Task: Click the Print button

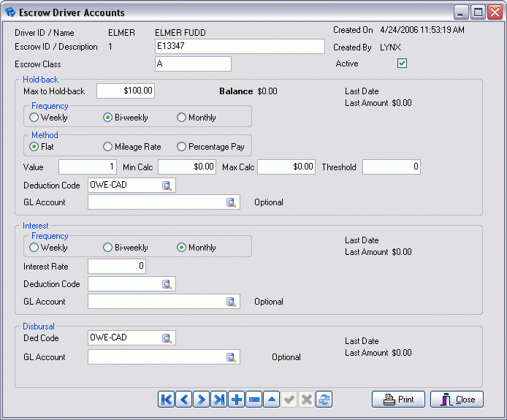Action: [x=398, y=400]
